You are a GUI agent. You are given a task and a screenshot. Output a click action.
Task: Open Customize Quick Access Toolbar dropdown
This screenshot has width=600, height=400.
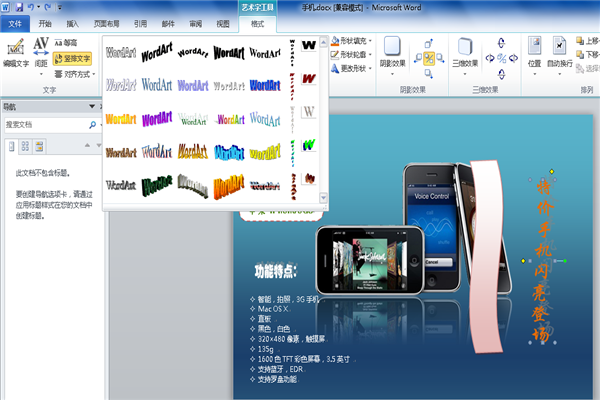coord(60,7)
